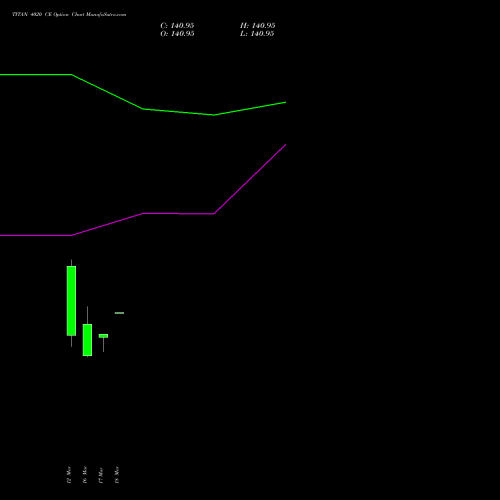The image size is (500, 500).
Task: Click the 17 Mar date axis label
Action: pos(101,475)
